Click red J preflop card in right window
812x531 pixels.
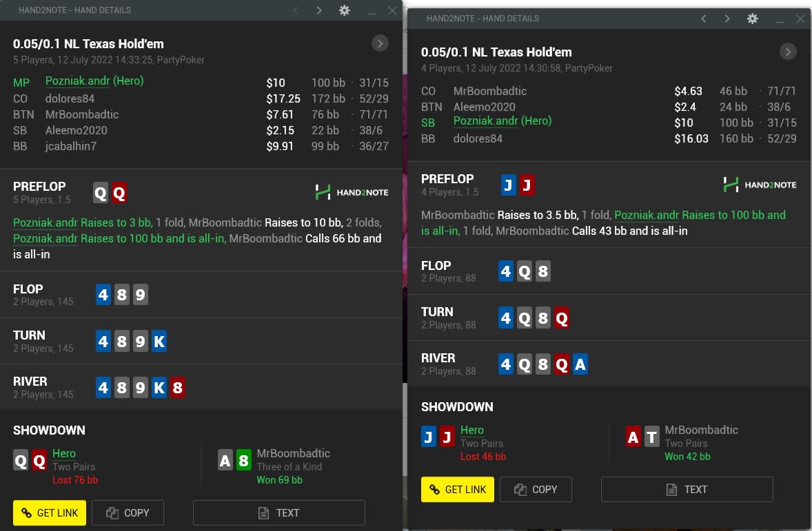click(527, 185)
